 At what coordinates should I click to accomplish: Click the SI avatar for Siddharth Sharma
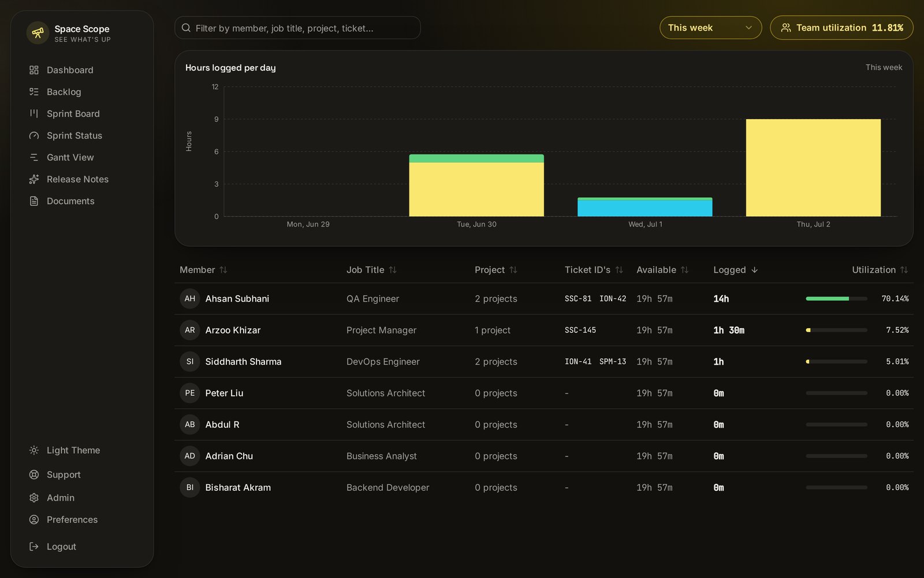tap(190, 362)
